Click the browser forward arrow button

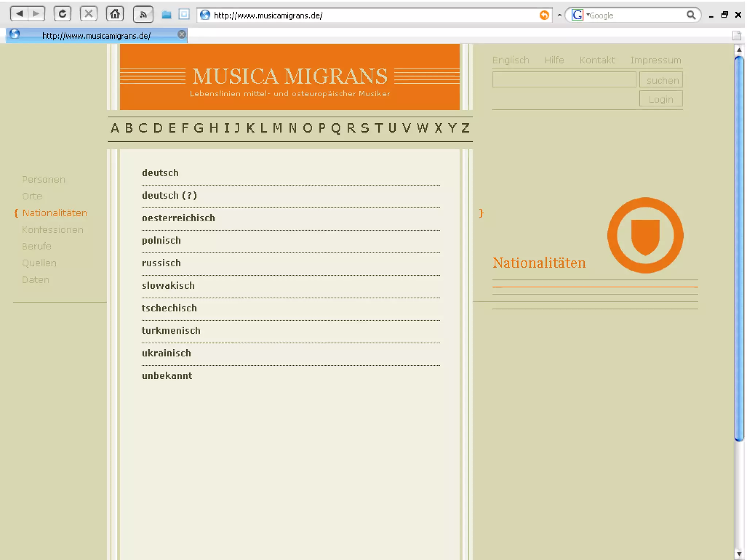pos(36,14)
